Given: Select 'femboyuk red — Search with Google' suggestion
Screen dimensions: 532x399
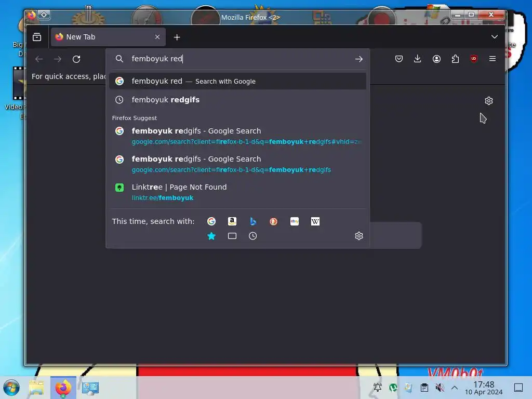Looking at the screenshot, I should tap(237, 81).
